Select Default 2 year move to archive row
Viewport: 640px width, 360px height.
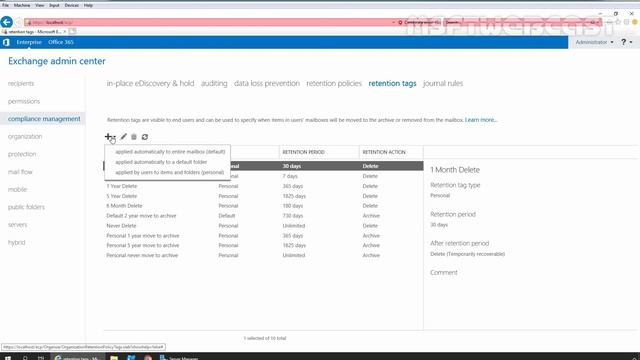tap(263, 216)
